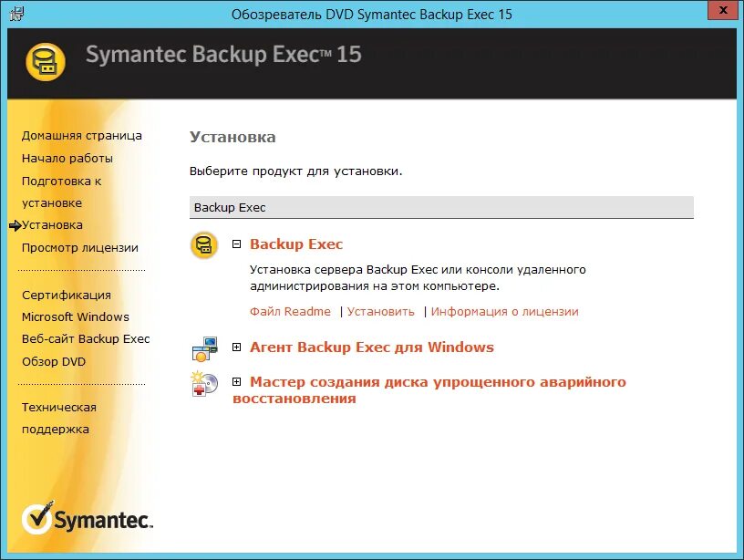
Task: Click the gray Backup Exec category bar
Action: click(441, 207)
